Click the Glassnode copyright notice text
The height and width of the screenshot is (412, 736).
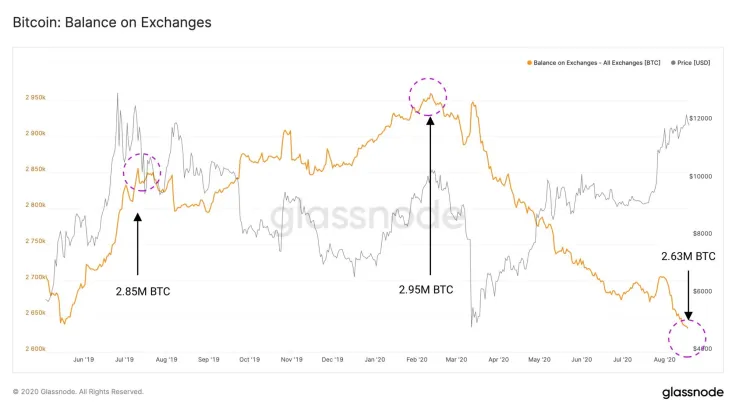point(78,392)
